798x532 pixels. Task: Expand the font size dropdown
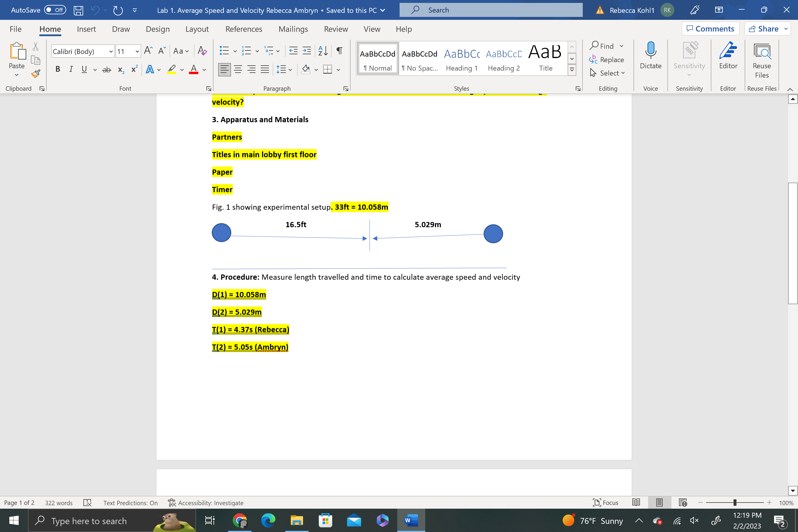pyautogui.click(x=137, y=52)
